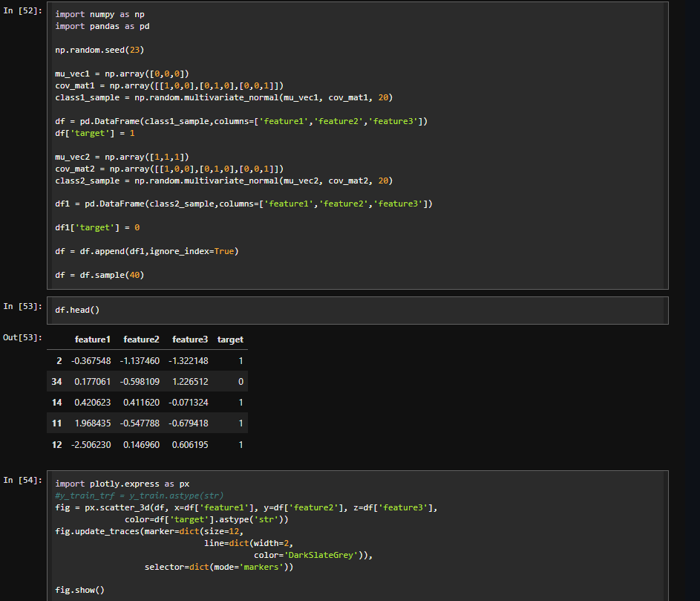Screen dimensions: 700x601
Task: Click the value -1.322148 in the table
Action: [189, 361]
